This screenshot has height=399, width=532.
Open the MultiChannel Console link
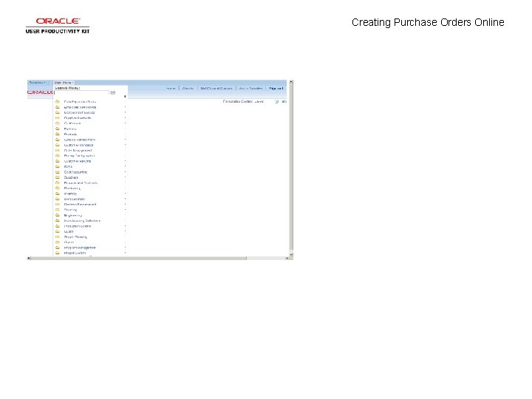pos(216,88)
